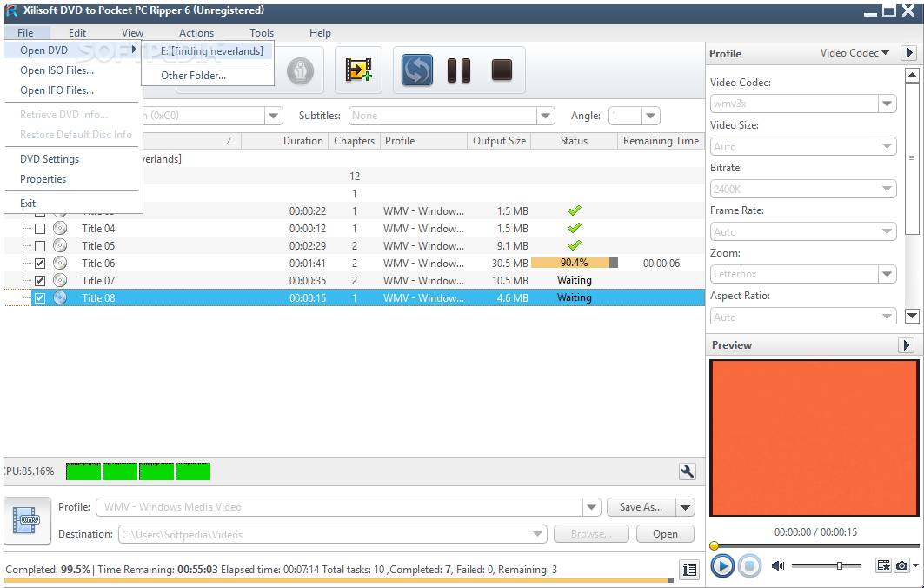Open the View menu
This screenshot has width=924, height=588.
[x=133, y=33]
